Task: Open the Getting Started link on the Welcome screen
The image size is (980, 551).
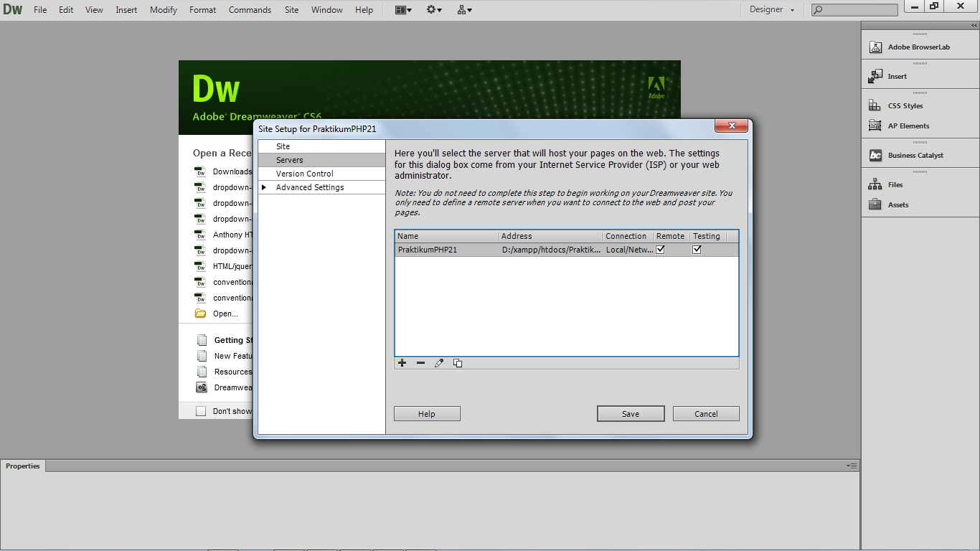Action: pos(225,340)
